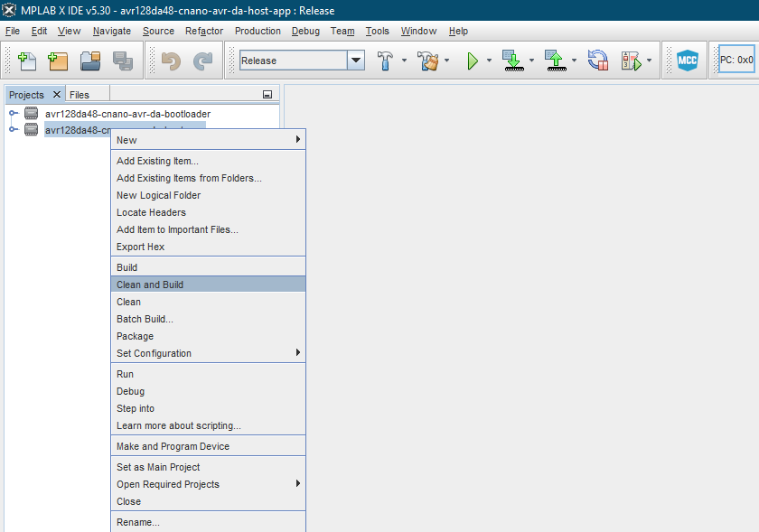
Task: Select Batch Build... menu entry
Action: [209, 319]
